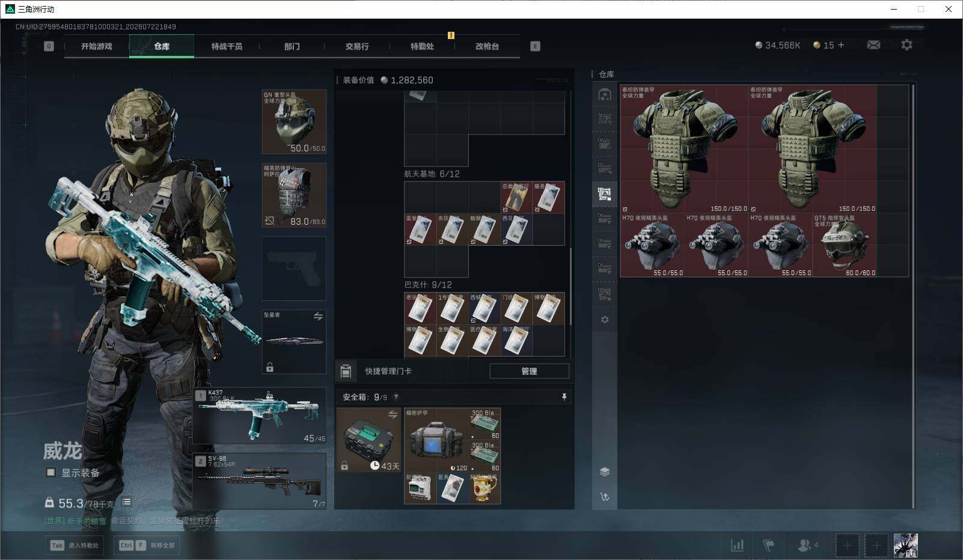Screen dimensions: 963x560
Task: Click the player avatar in bottom right
Action: (905, 545)
